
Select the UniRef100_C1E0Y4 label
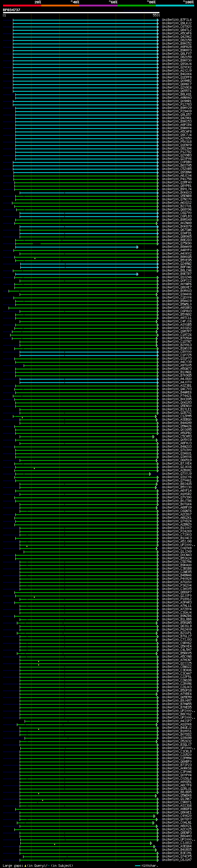(x=177, y=297)
